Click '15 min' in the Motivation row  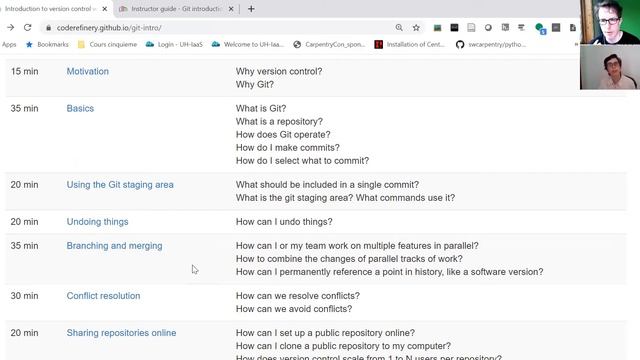coord(24,71)
